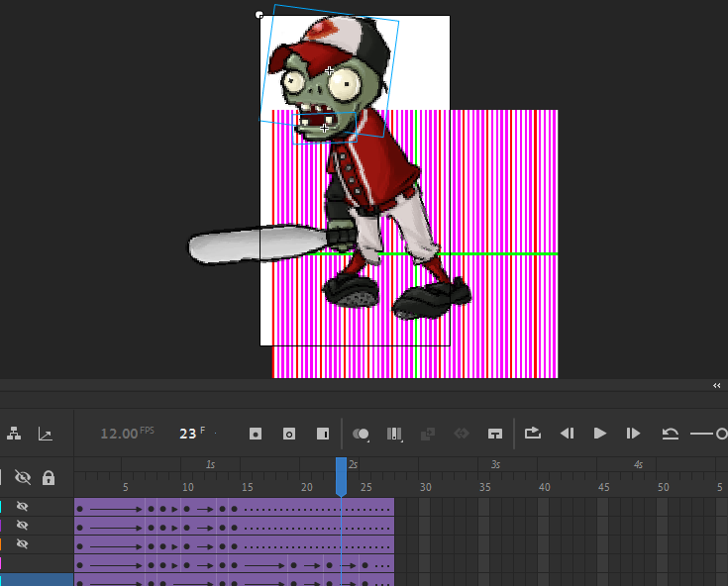Open the layer parenting view
The width and height of the screenshot is (728, 586).
[x=14, y=434]
